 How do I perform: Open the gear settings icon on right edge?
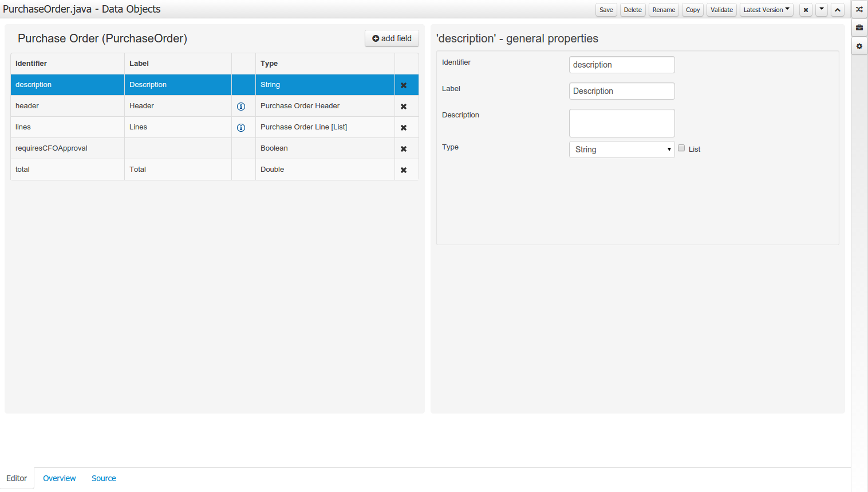pos(859,46)
